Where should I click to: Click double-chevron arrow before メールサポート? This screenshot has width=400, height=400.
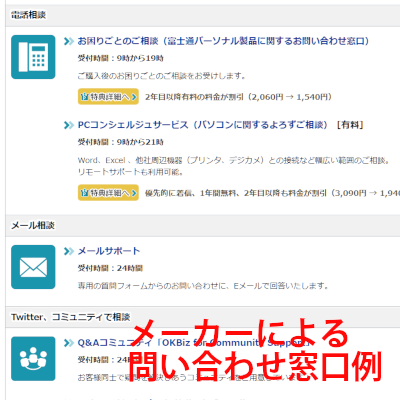pos(69,251)
